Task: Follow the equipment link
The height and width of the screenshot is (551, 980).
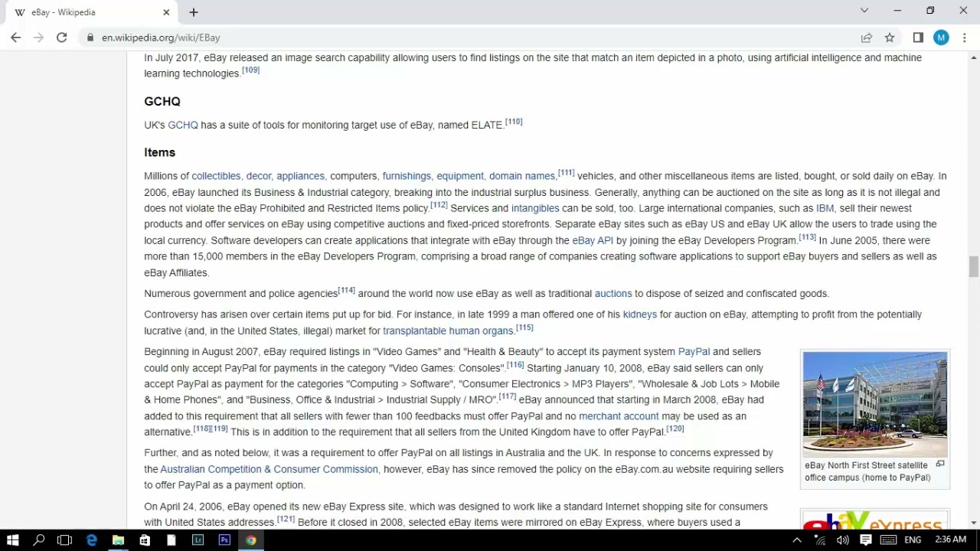Action: coord(460,176)
